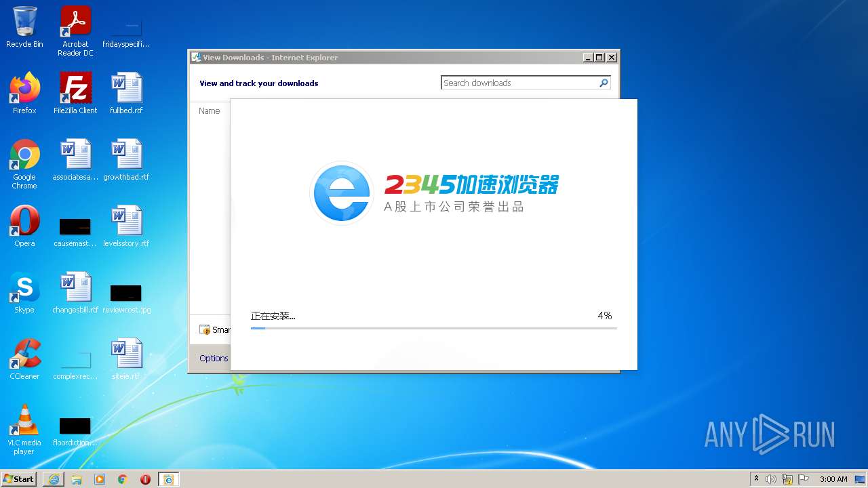The image size is (868, 488).
Task: Open the Recycle Bin desktop icon
Action: (x=24, y=27)
